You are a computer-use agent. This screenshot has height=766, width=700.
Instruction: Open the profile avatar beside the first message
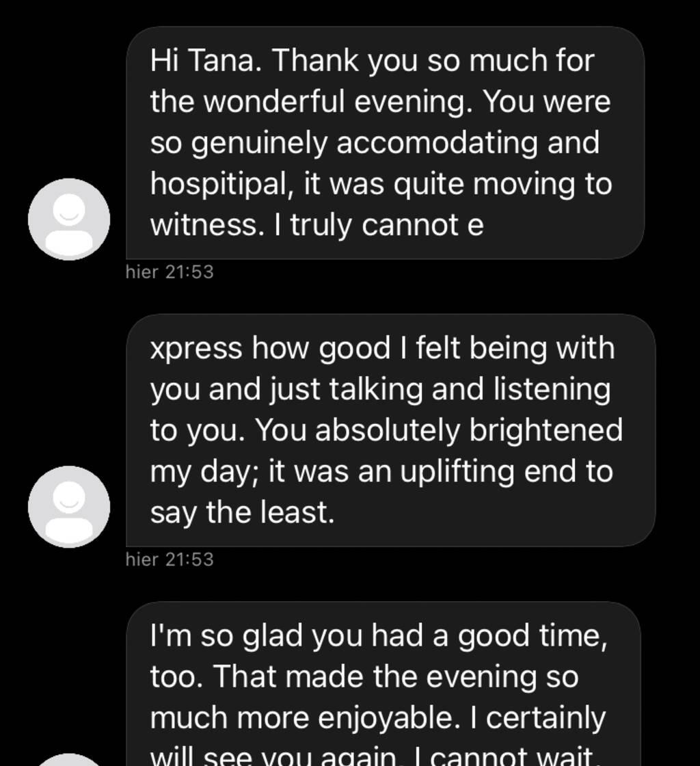click(x=69, y=219)
